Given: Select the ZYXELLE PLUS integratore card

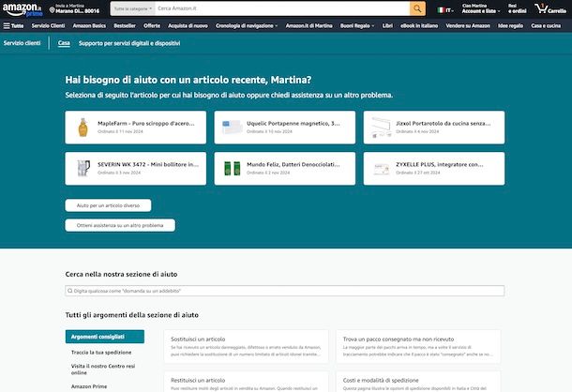Looking at the screenshot, I should point(434,169).
